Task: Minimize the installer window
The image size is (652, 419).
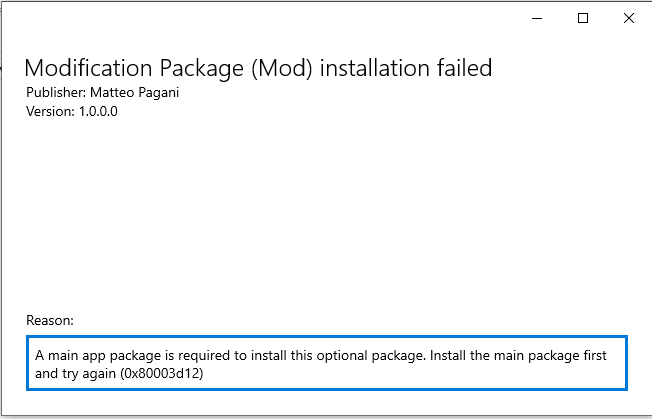Action: tap(537, 18)
